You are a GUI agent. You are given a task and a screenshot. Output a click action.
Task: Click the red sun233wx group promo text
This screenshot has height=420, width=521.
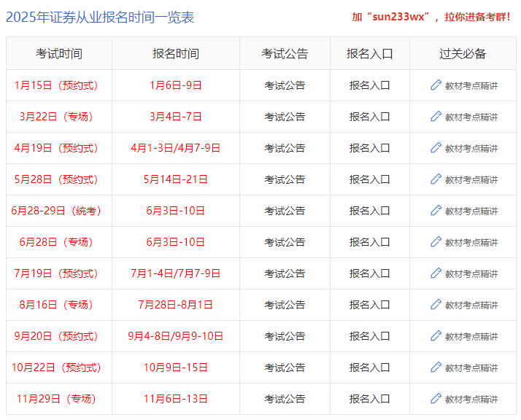(431, 17)
